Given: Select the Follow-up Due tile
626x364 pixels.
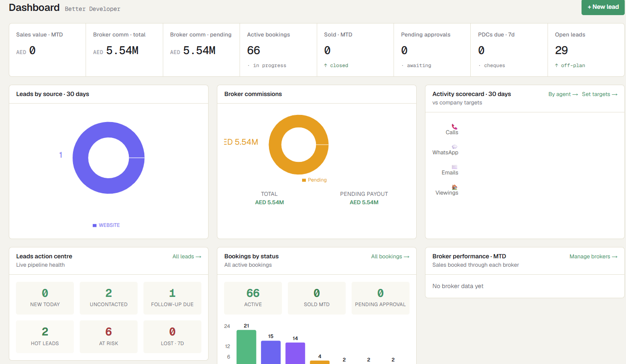Looking at the screenshot, I should [x=172, y=298].
